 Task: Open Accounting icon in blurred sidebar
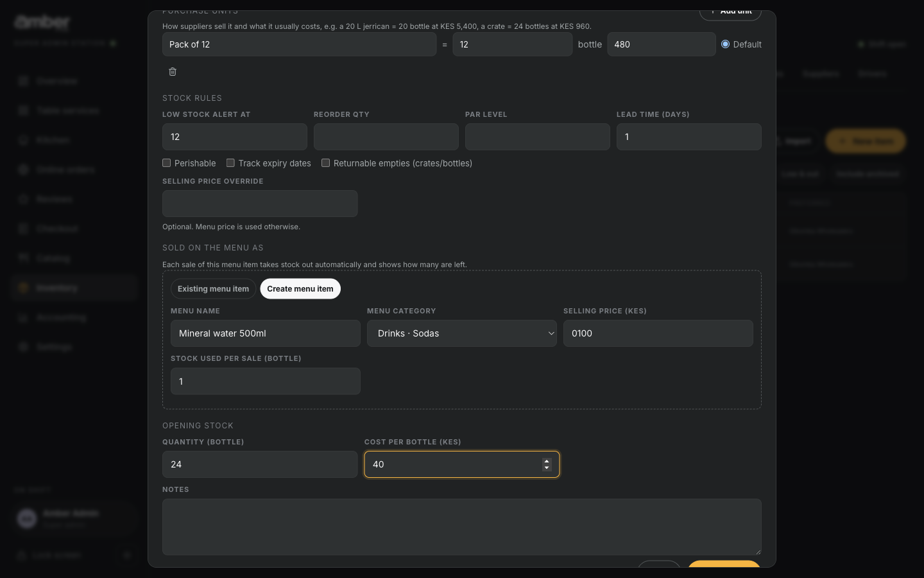24,317
